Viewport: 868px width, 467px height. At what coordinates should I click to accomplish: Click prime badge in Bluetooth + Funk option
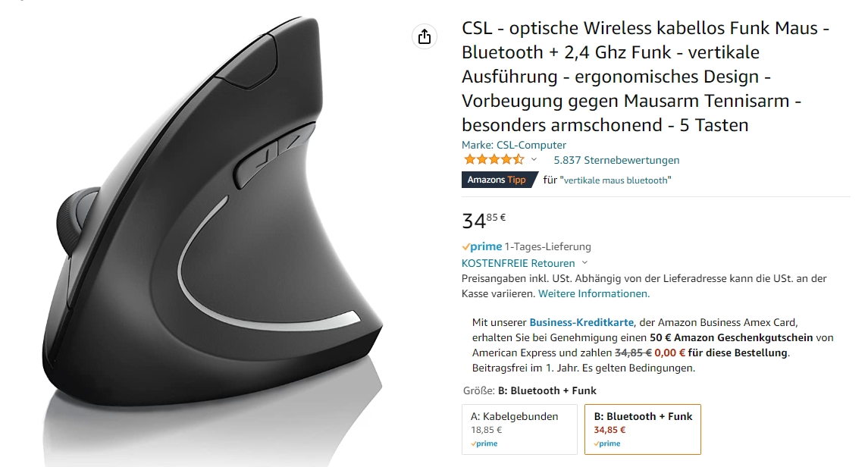point(607,443)
